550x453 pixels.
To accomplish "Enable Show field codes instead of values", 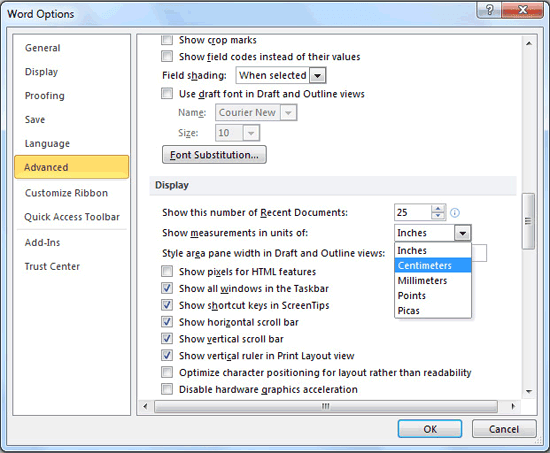I will pos(167,56).
